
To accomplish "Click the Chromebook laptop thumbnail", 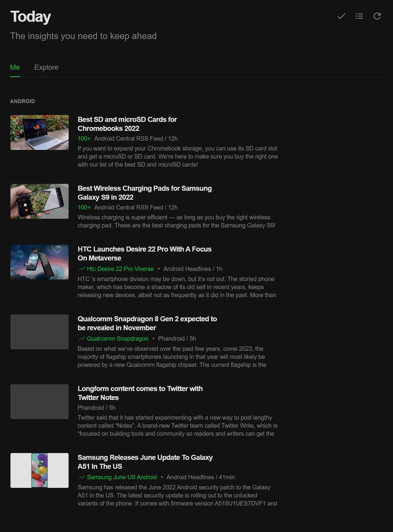I will coord(39,132).
